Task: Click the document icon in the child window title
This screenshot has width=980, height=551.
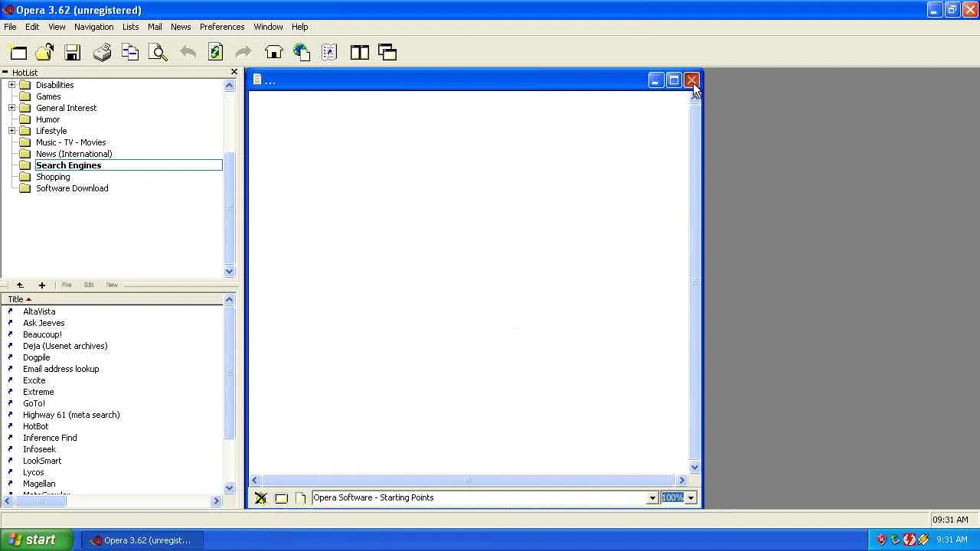Action: pyautogui.click(x=257, y=80)
